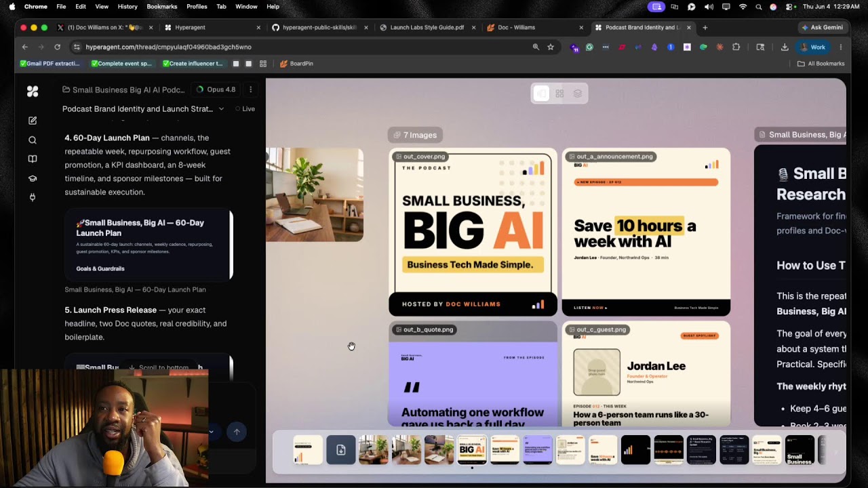Open the Work profile menu
868x488 pixels.
click(814, 47)
